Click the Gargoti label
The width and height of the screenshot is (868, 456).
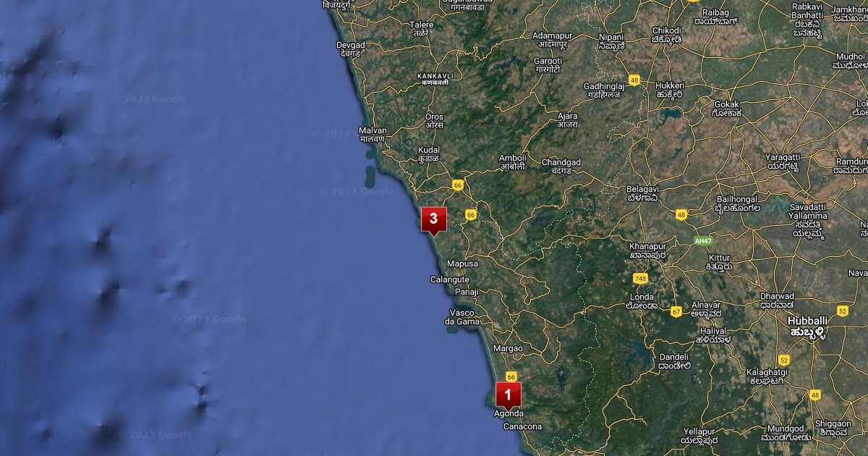[548, 66]
